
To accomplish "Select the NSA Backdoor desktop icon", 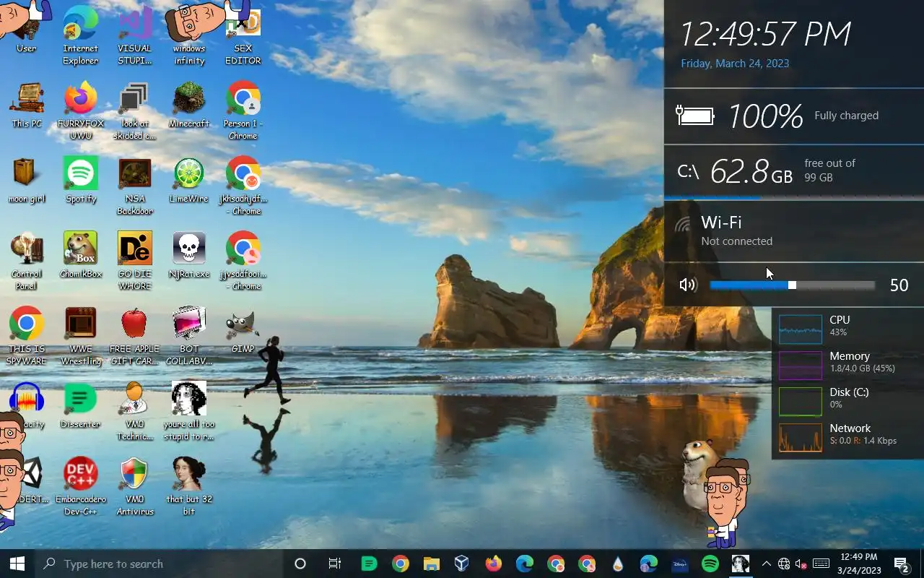I will pyautogui.click(x=135, y=186).
